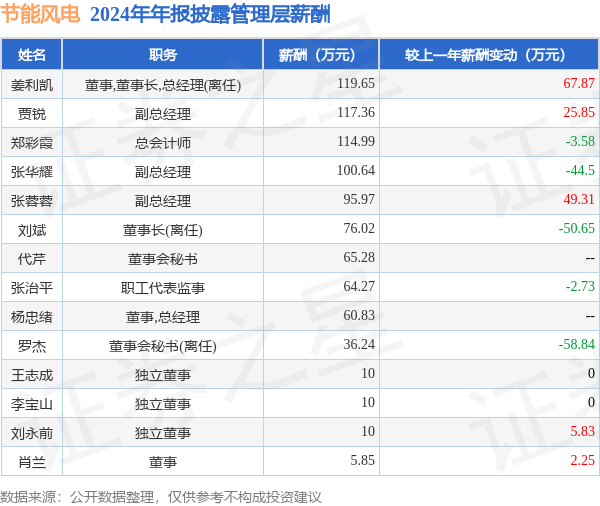Click the heading 2024年年报披露管理层薪酬
The width and height of the screenshot is (600, 506).
click(210, 15)
